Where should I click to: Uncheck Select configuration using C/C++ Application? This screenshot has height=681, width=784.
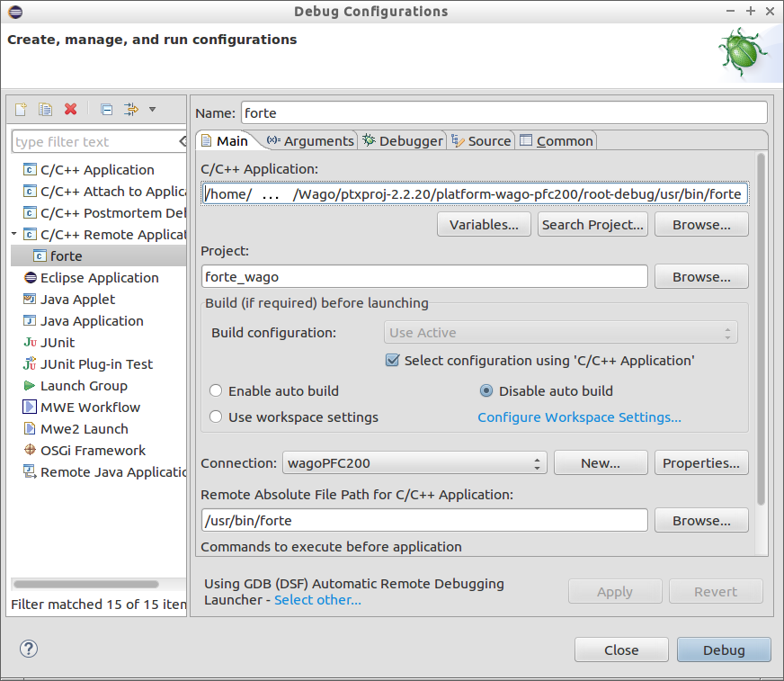[393, 358]
